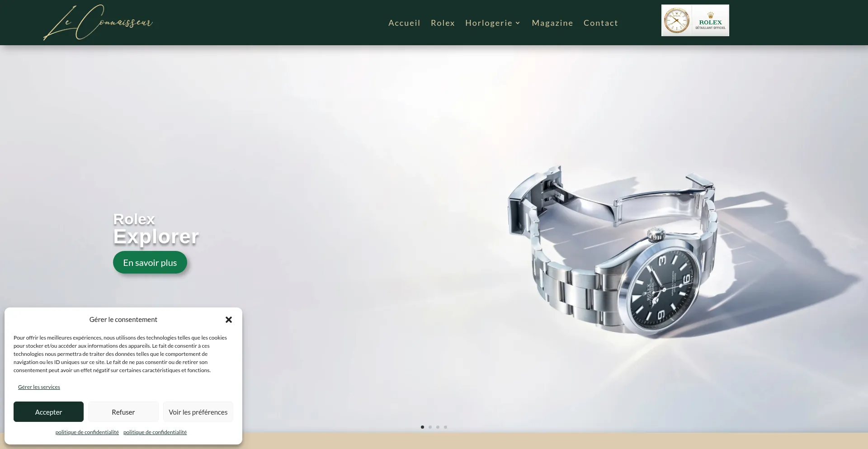The width and height of the screenshot is (868, 449).
Task: Open the second politique de confidentialité link
Action: (x=155, y=432)
